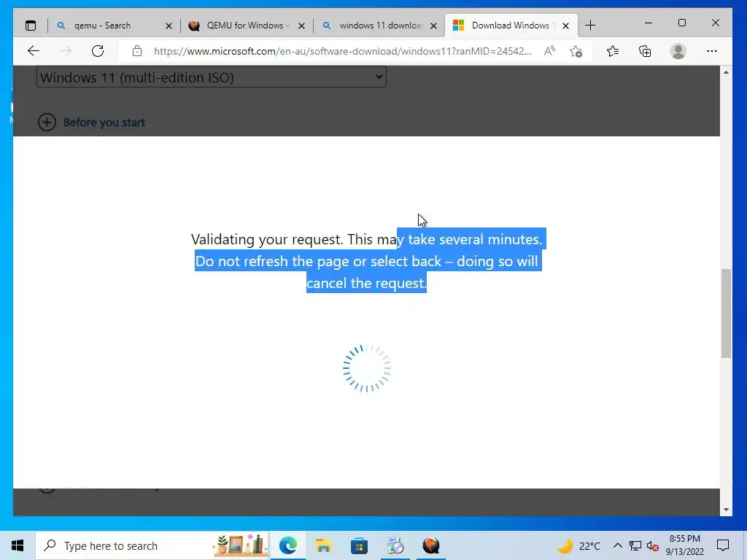Go forward to the next page
Screen dimensions: 747x560
pos(66,51)
